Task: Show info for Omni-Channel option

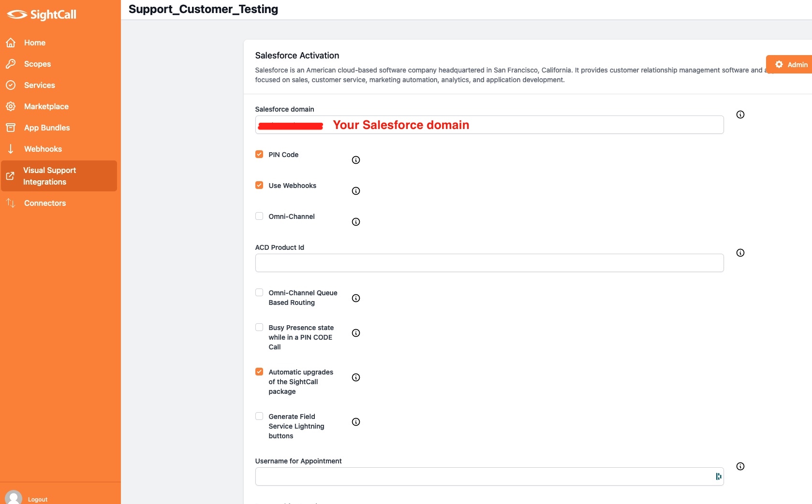Action: click(356, 222)
